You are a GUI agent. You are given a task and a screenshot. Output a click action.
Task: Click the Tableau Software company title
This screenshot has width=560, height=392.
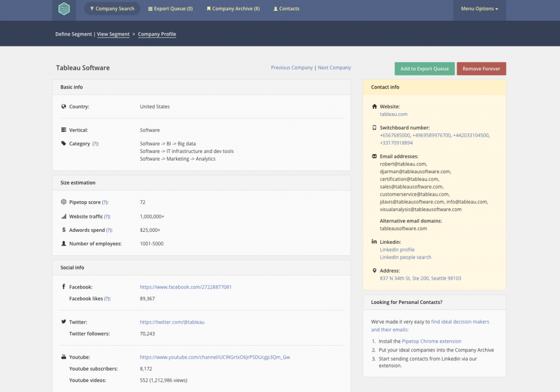click(x=83, y=68)
